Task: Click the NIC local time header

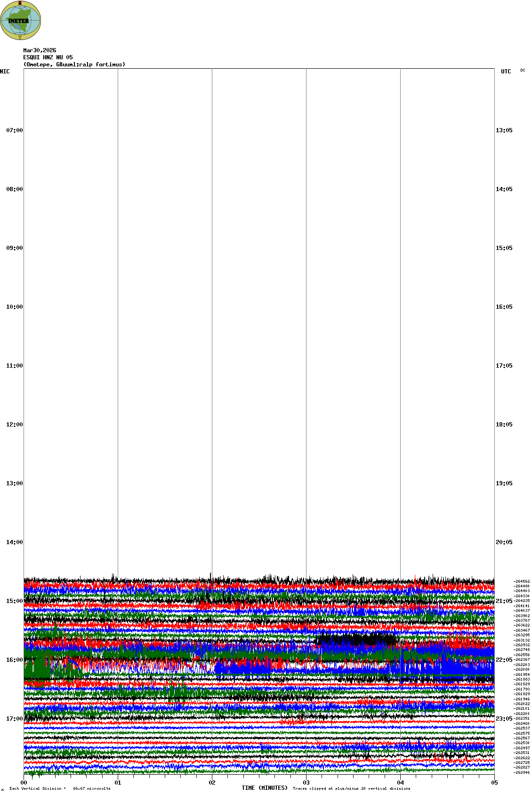Action: tap(5, 72)
